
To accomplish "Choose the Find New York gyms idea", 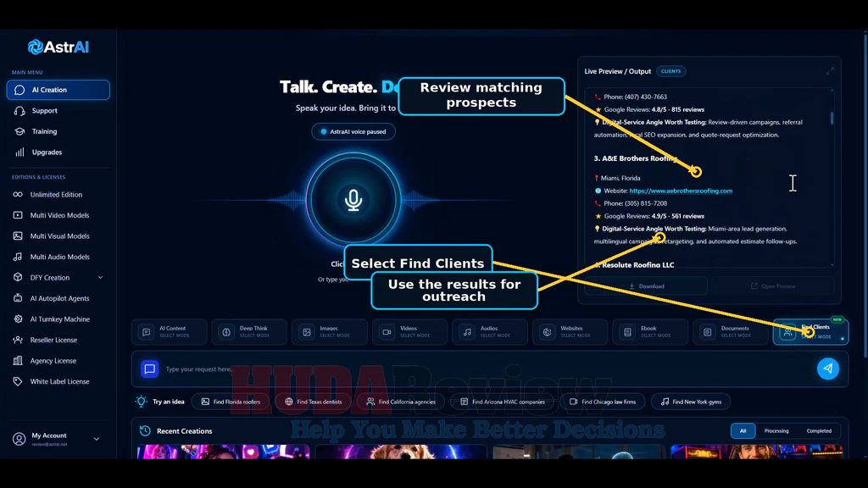I will point(691,402).
